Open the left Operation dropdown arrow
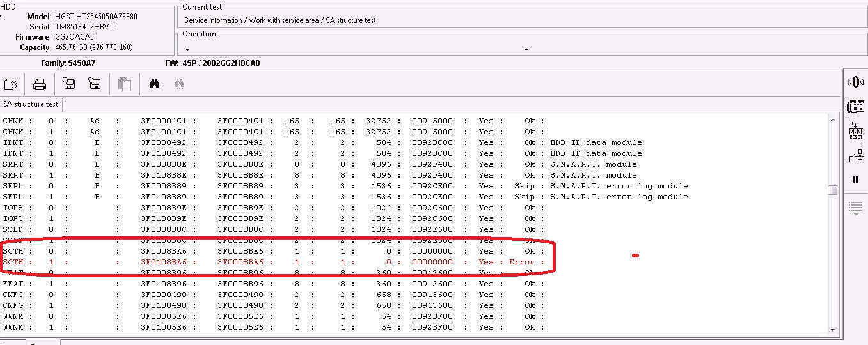The height and width of the screenshot is (345, 868). [x=188, y=50]
